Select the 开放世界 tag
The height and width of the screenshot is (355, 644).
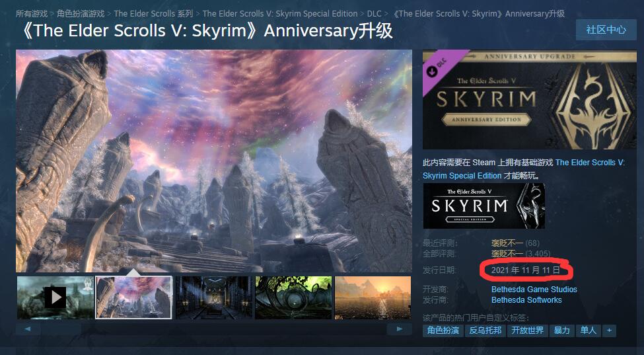coord(527,331)
